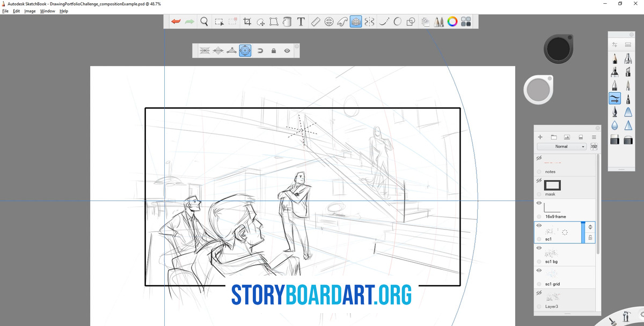Show the mask layer
Viewport: 644px width, 326px height.
point(539,181)
